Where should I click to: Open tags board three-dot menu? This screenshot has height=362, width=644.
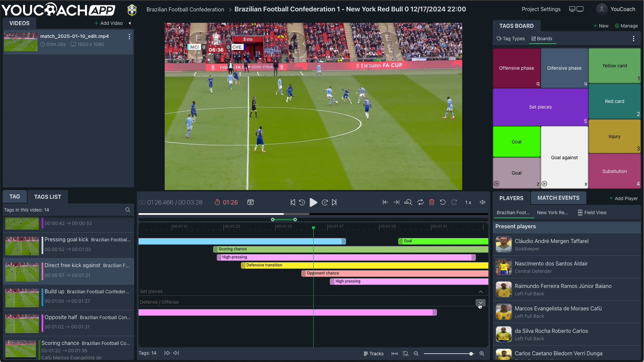[x=634, y=39]
